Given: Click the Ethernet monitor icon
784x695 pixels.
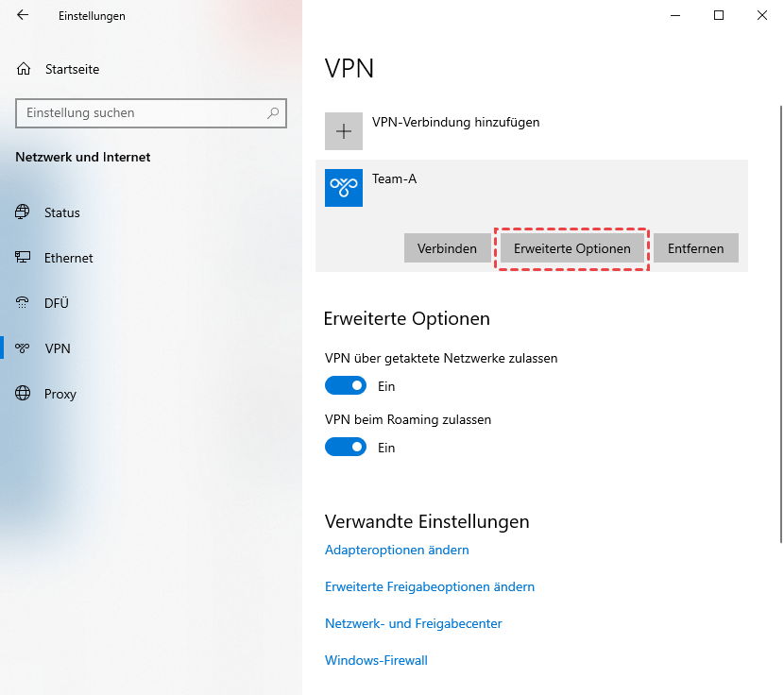Looking at the screenshot, I should point(23,258).
